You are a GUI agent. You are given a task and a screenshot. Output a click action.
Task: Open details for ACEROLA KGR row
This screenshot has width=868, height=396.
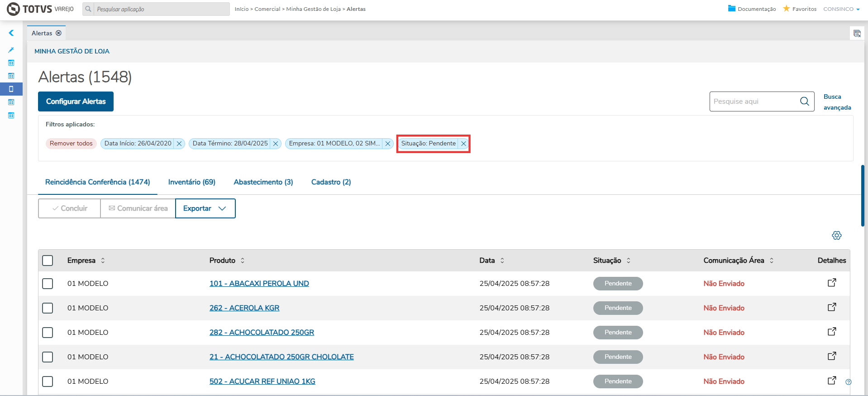832,307
